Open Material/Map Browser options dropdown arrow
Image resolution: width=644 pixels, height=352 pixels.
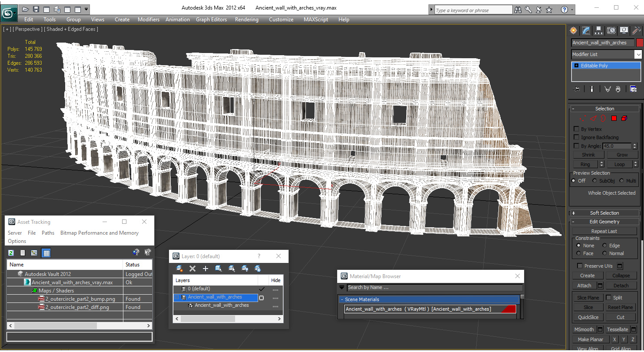point(342,287)
